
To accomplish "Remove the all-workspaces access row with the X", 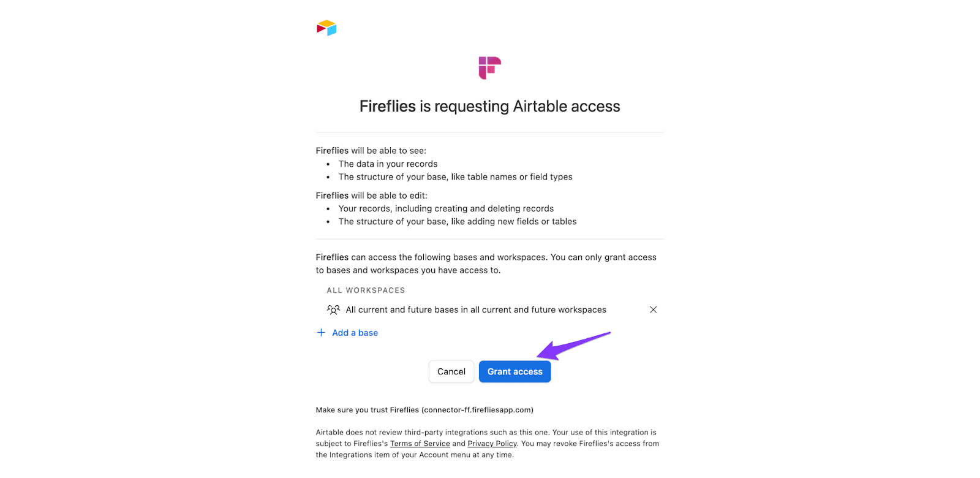I will pos(653,309).
